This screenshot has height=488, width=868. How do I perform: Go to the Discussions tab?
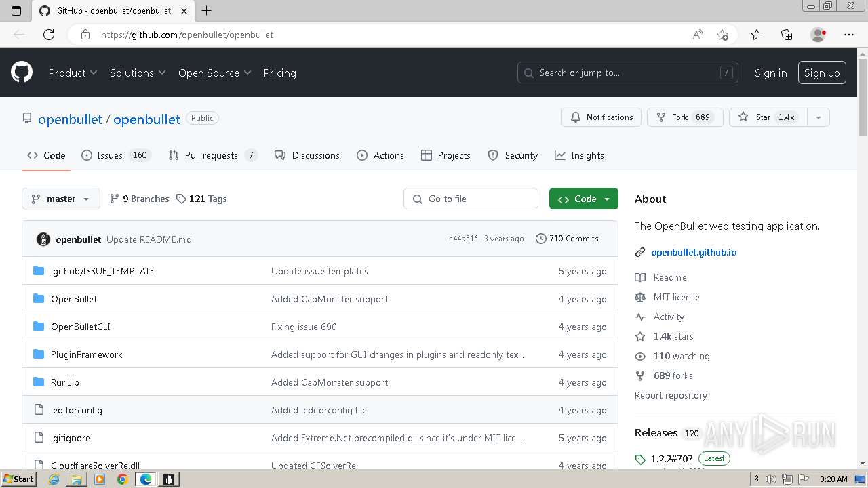click(307, 155)
